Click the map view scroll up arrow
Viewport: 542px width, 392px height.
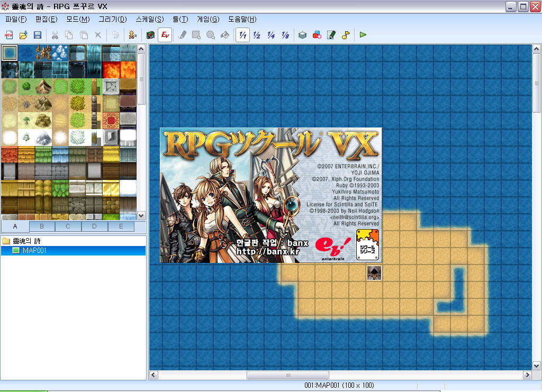coord(537,49)
